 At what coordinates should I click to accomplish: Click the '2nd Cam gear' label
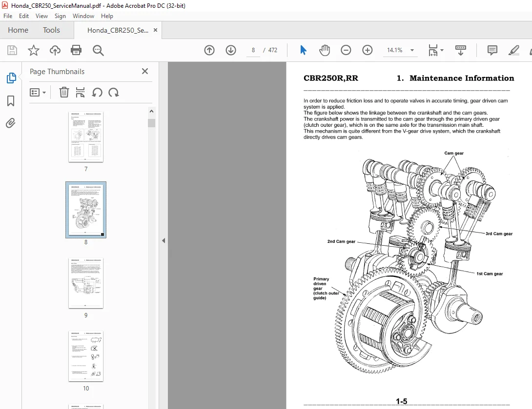(x=341, y=242)
